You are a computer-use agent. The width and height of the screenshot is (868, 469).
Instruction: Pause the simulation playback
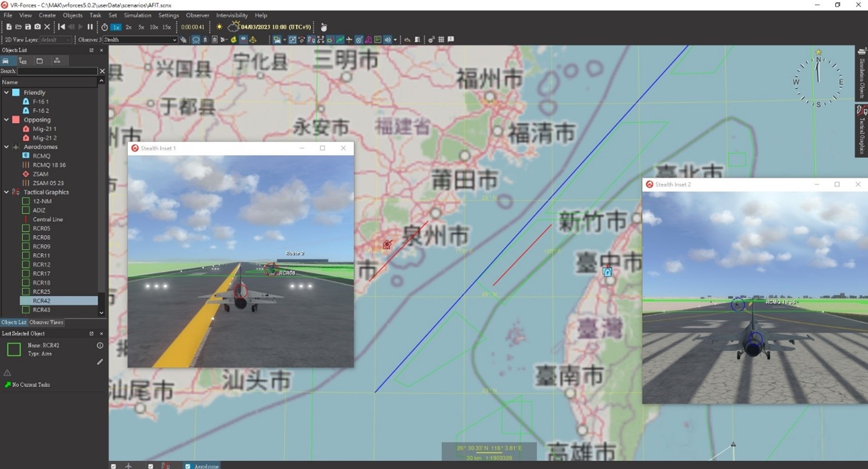coord(90,27)
